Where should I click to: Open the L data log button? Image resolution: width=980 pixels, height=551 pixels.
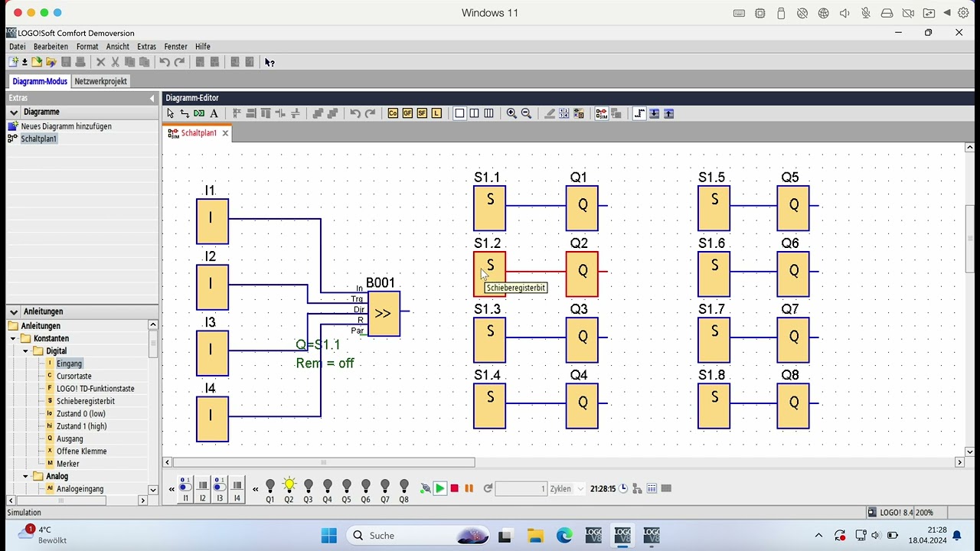(436, 113)
